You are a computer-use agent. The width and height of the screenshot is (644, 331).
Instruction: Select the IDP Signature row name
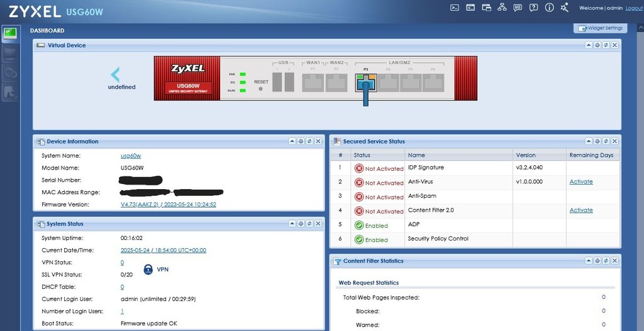[x=426, y=167]
